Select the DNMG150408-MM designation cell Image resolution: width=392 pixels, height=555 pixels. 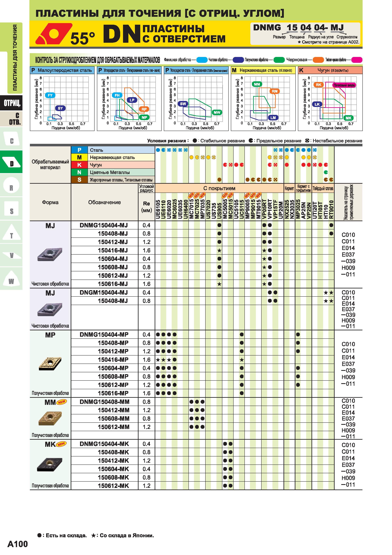[x=105, y=402]
